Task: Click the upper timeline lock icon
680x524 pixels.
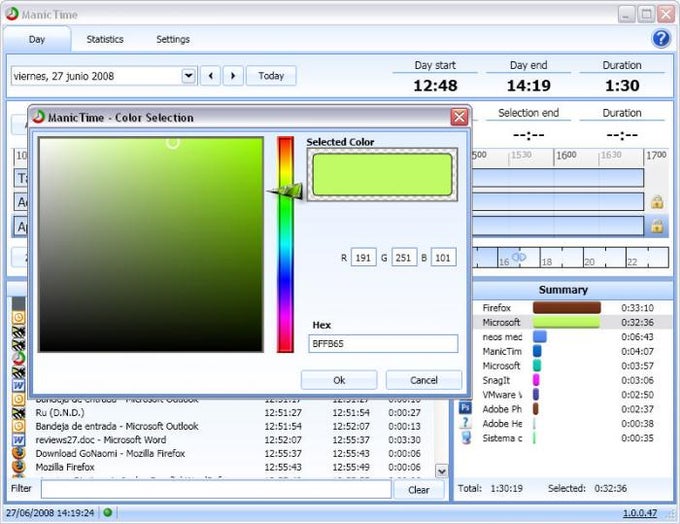Action: [657, 202]
